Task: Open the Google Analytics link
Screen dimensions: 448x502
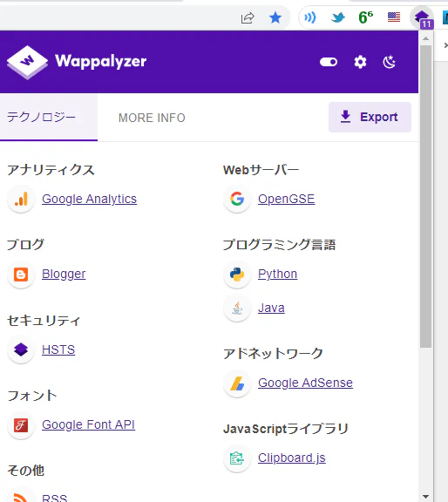Action: tap(90, 199)
